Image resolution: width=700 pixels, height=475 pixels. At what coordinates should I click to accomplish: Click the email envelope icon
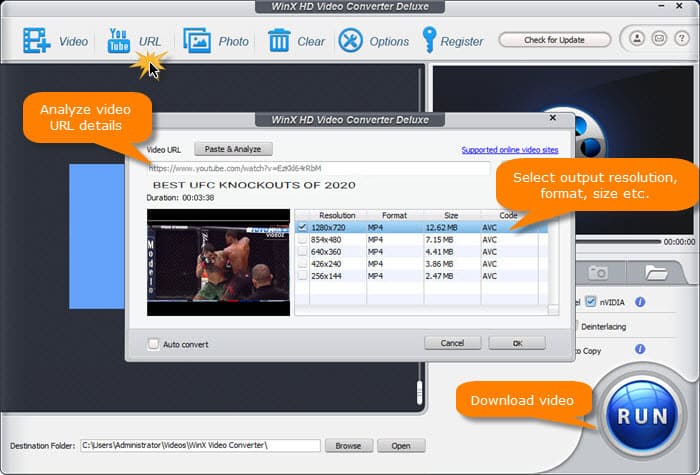click(659, 38)
